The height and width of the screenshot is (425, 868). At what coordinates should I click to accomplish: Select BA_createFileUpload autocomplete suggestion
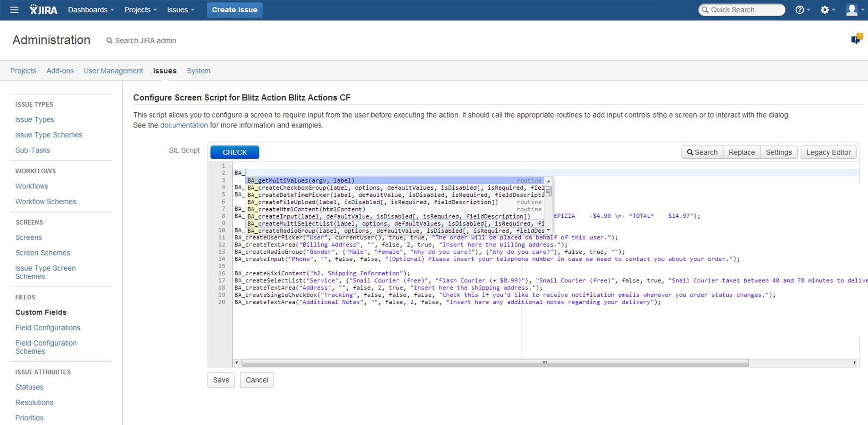395,202
